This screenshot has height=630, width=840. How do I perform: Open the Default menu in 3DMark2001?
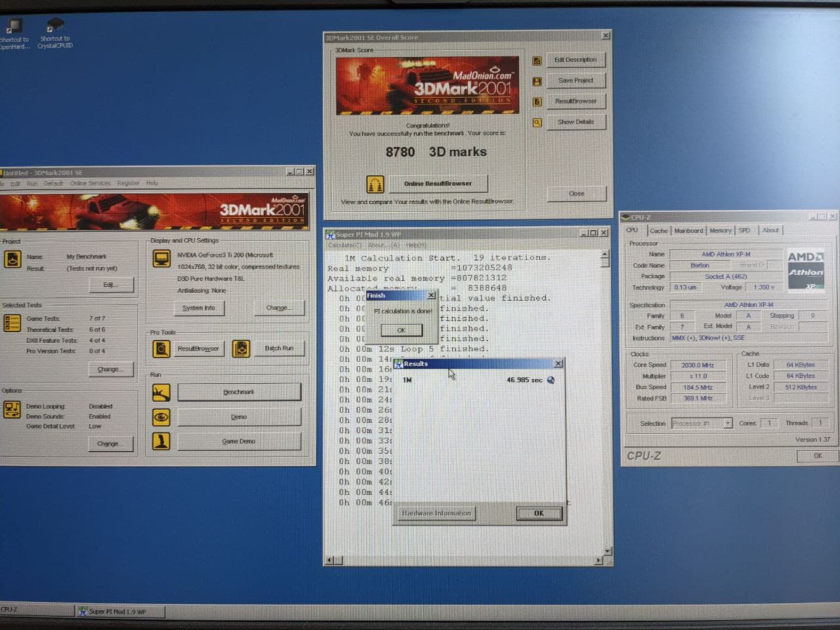point(54,184)
